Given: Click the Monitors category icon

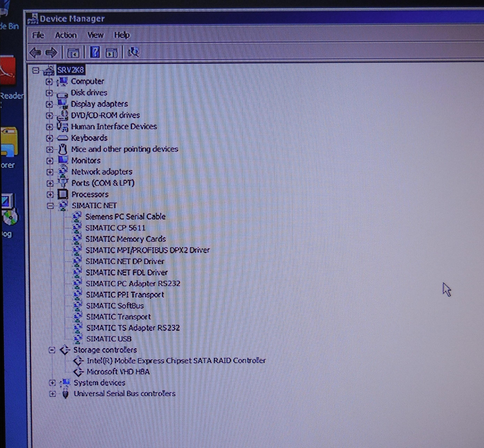Looking at the screenshot, I should click(x=63, y=160).
